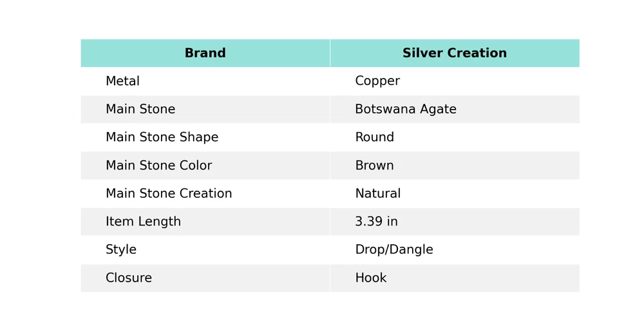Click the Hook value
644x328 pixels.
[371, 278]
